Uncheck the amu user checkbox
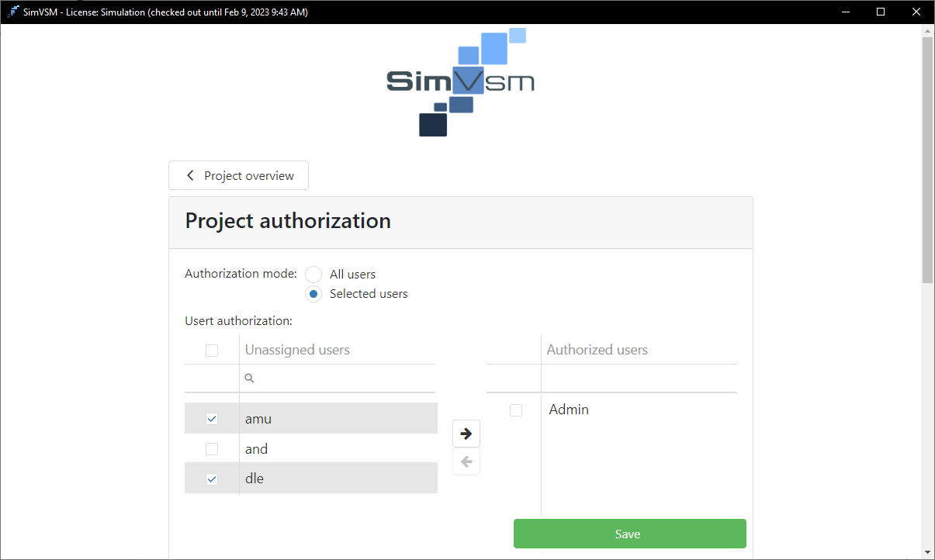 tap(212, 419)
